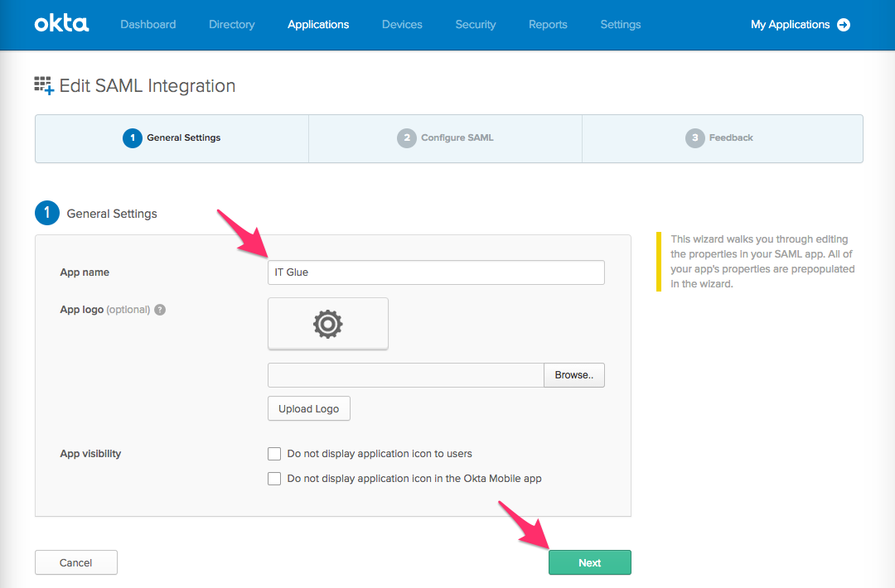Open the App logo help tooltip
Viewport: 895px width, 588px height.
(159, 309)
